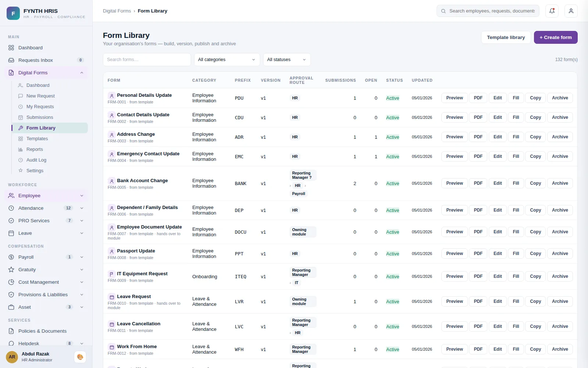
Task: Open the notifications bell
Action: 552,11
